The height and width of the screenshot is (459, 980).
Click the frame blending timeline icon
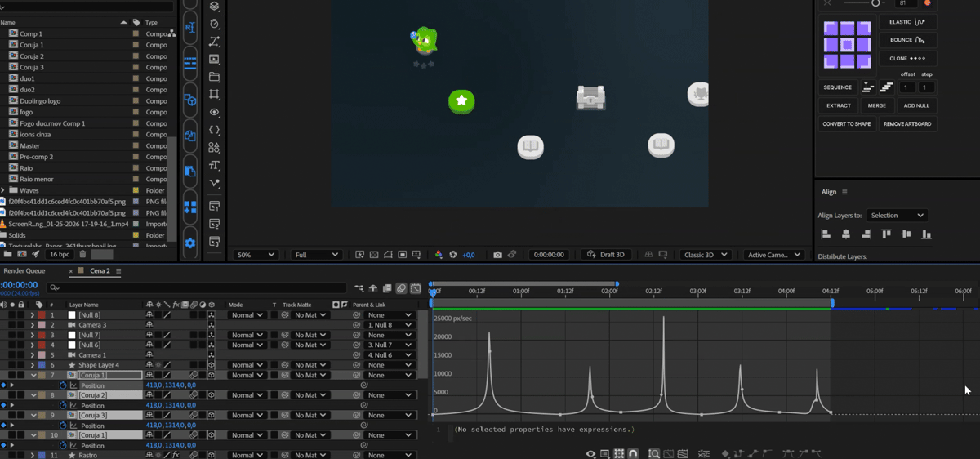coord(387,287)
